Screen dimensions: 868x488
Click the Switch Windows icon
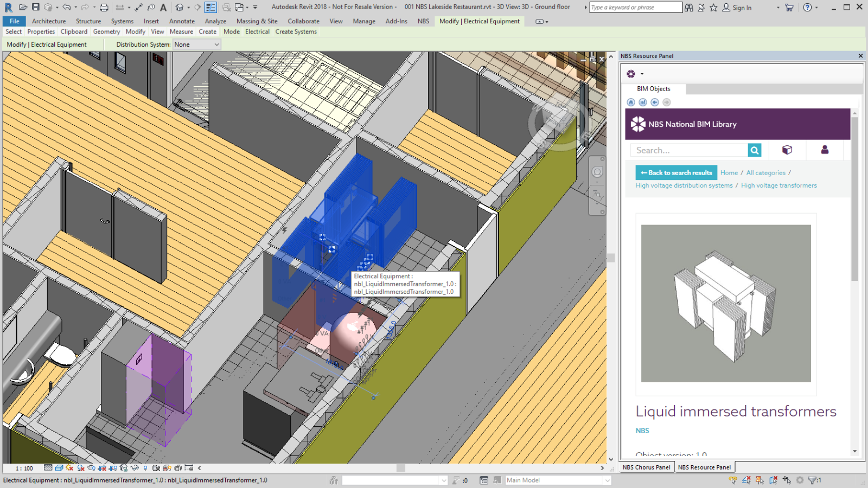click(239, 7)
